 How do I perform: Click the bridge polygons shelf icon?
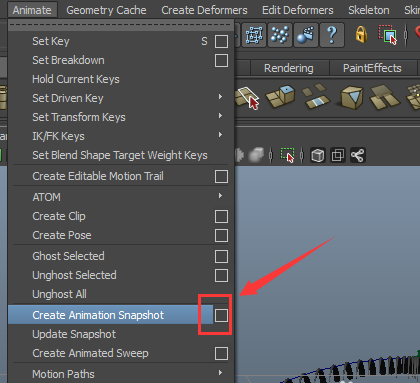click(315, 96)
